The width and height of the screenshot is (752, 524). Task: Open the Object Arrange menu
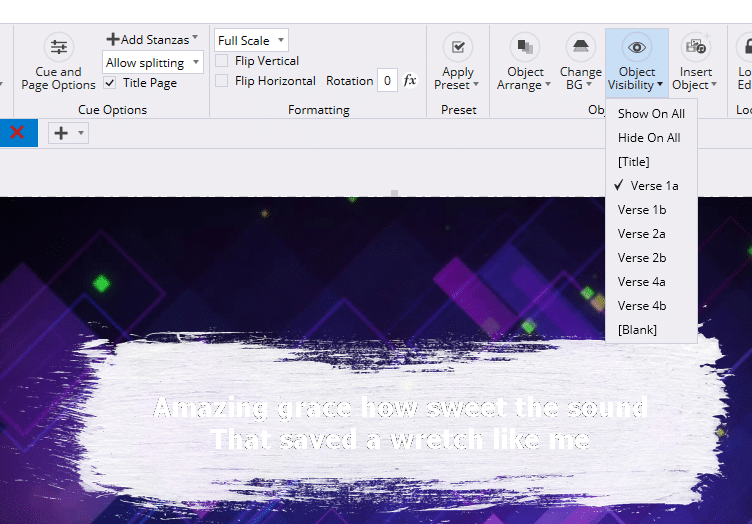point(524,61)
